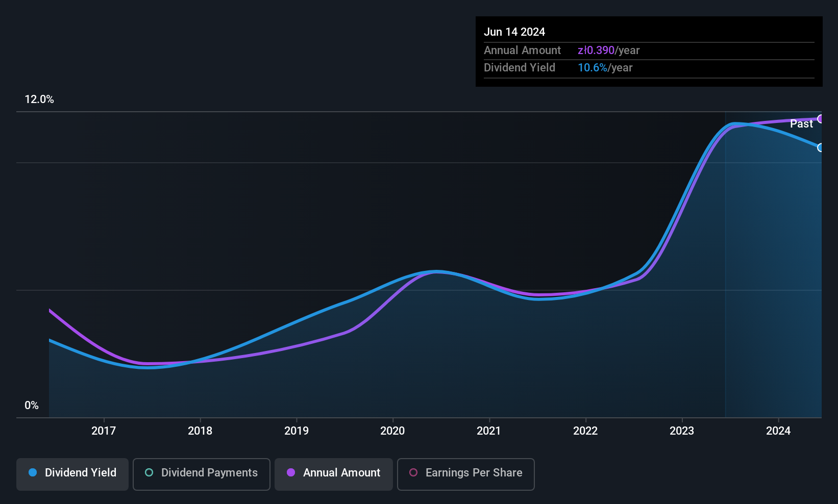Click the Dividend Yield tooltip row label
The width and height of the screenshot is (838, 504).
[520, 68]
